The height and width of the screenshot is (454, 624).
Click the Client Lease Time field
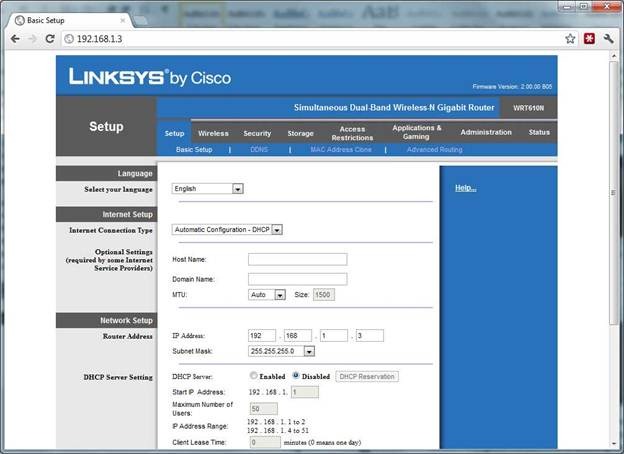(265, 442)
